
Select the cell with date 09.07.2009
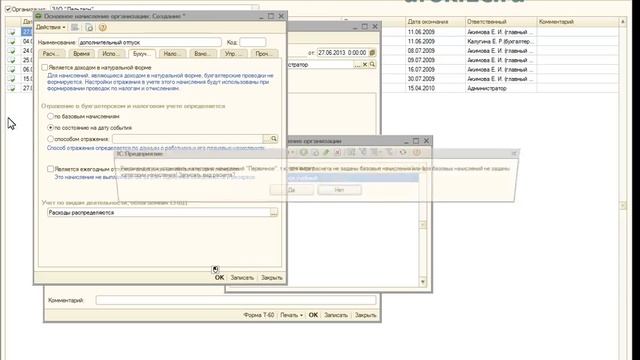pyautogui.click(x=436, y=60)
